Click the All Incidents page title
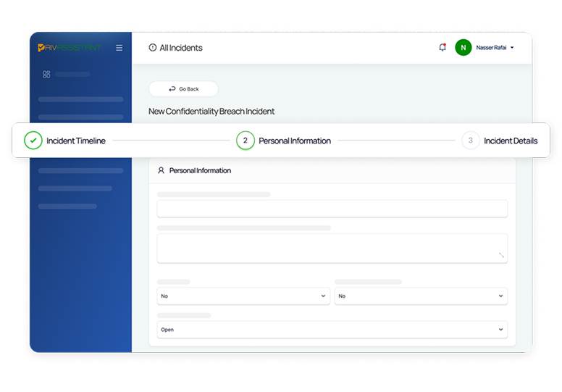Image resolution: width=562 pixels, height=392 pixels. 181,48
